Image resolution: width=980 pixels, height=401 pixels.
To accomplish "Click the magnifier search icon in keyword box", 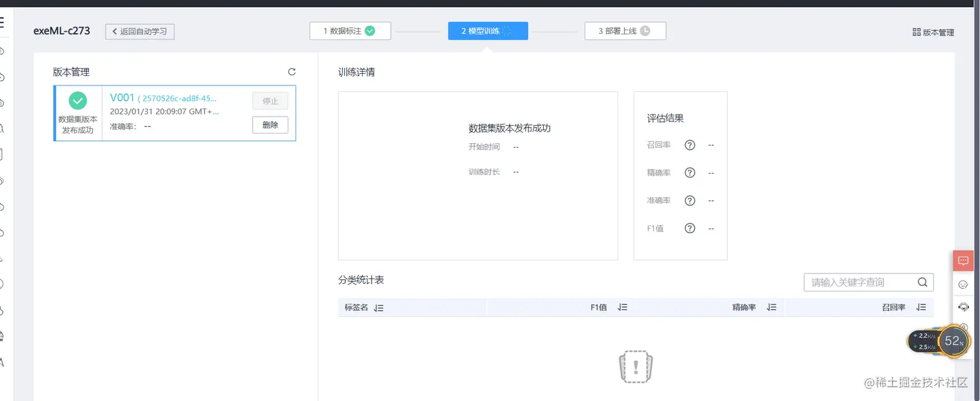I will [x=923, y=282].
